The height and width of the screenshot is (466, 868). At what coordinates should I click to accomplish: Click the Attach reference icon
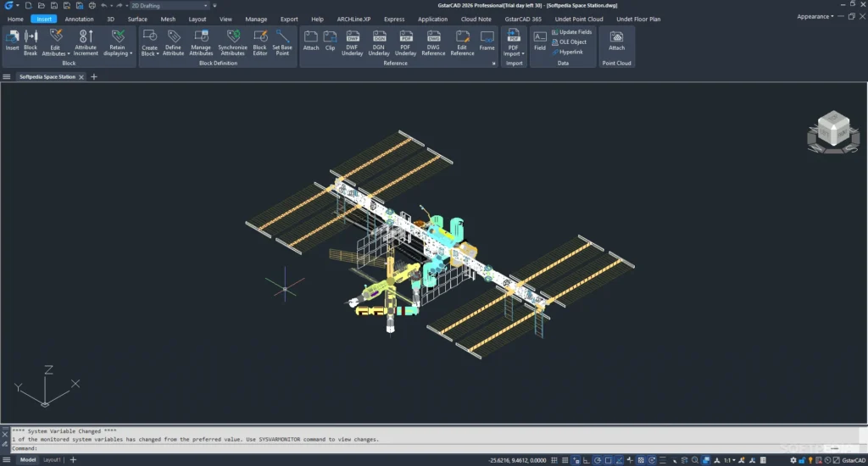[311, 42]
